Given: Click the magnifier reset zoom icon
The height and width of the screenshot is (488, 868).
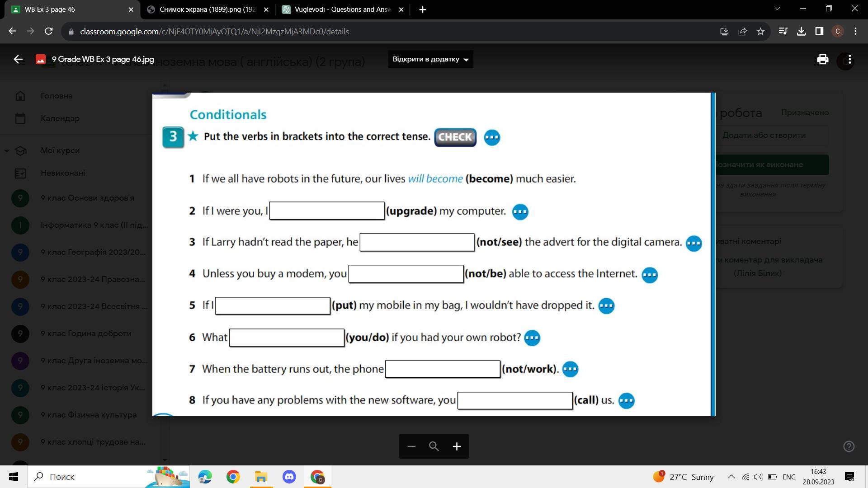Looking at the screenshot, I should [434, 446].
